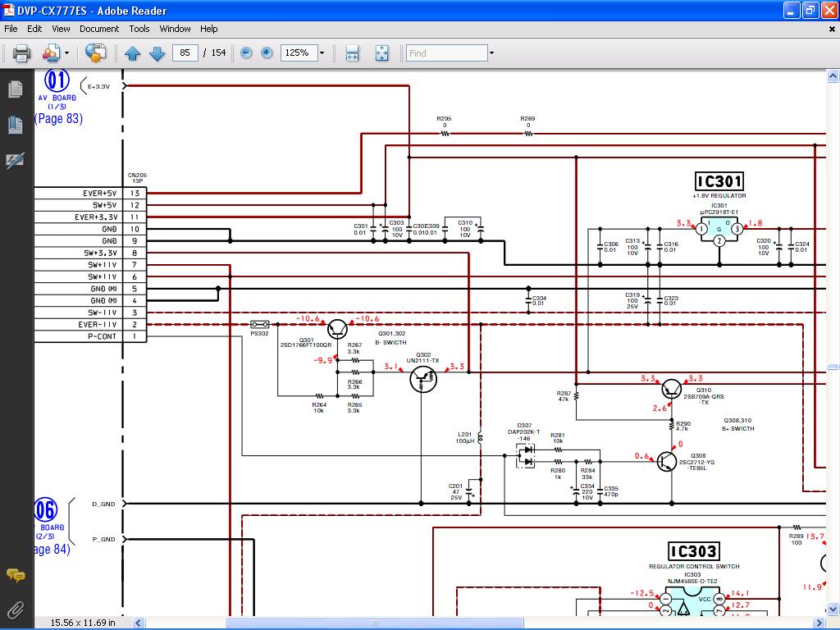Click the P-CONT connector pin row
Image resolution: width=840 pixels, height=630 pixels.
point(90,336)
